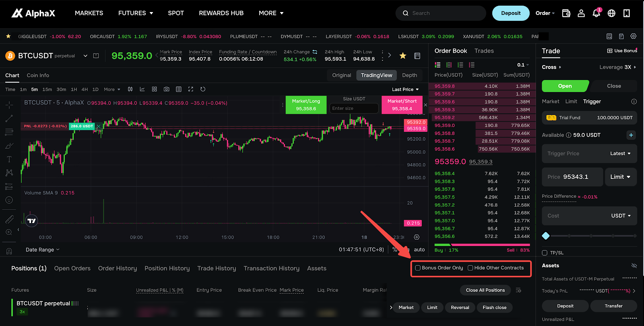
Task: Open Latest trigger price type dropdown
Action: pyautogui.click(x=620, y=154)
